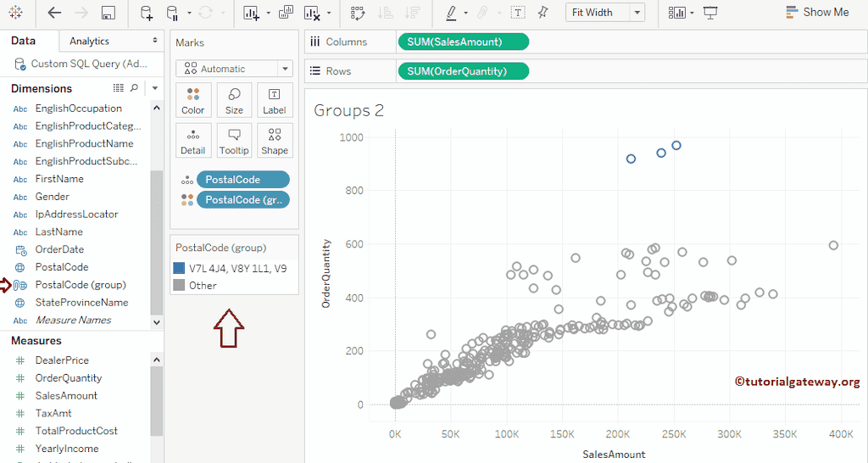
Task: Click the blue V7L 4J4 legend swatch
Action: point(179,268)
